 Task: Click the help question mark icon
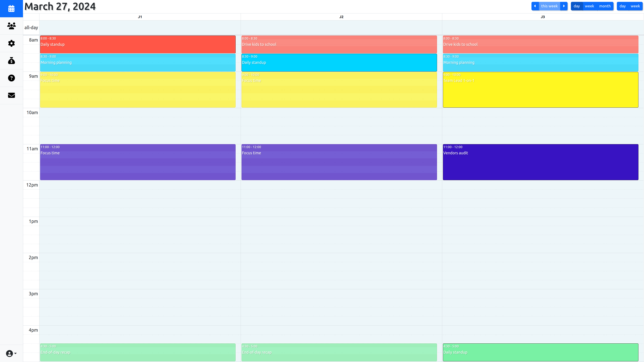12,78
